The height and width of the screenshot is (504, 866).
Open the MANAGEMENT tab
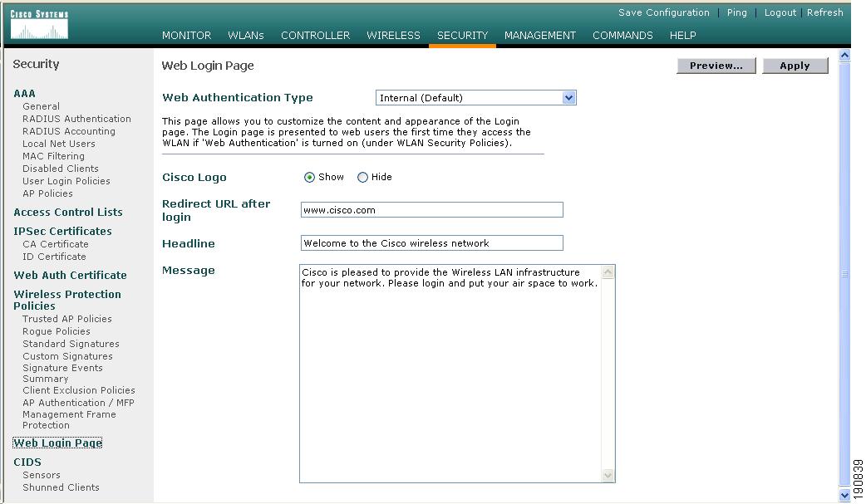pyautogui.click(x=540, y=36)
